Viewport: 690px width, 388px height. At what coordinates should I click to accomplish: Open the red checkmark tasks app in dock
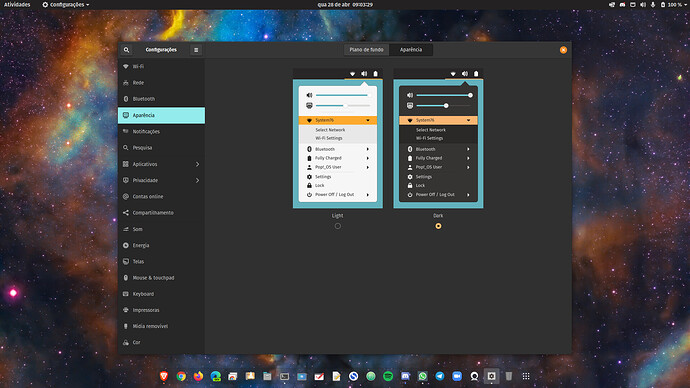pos(319,376)
